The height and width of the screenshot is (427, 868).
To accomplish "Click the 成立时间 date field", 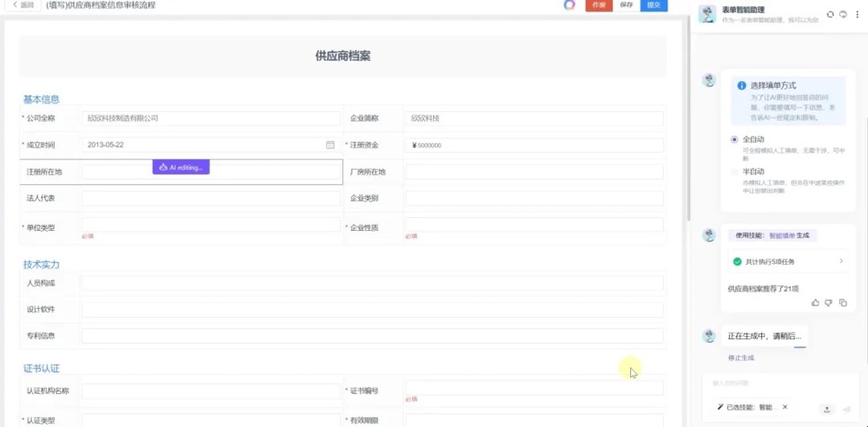I will (211, 145).
